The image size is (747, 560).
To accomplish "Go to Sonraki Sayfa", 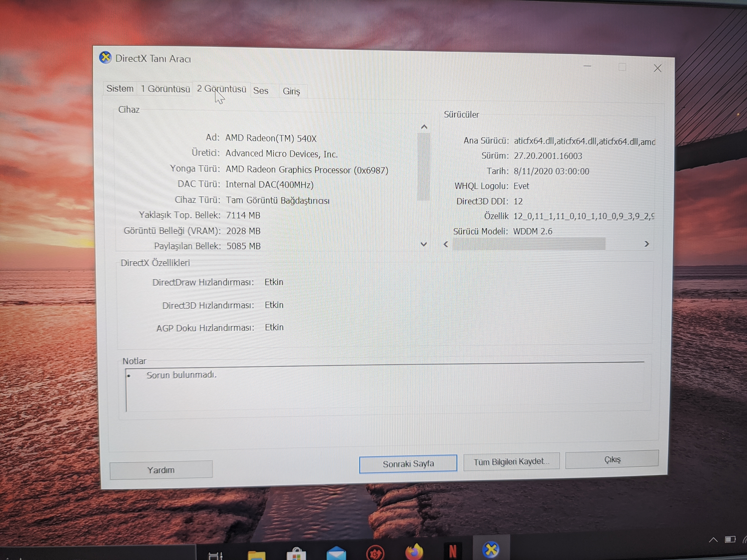I will point(408,464).
